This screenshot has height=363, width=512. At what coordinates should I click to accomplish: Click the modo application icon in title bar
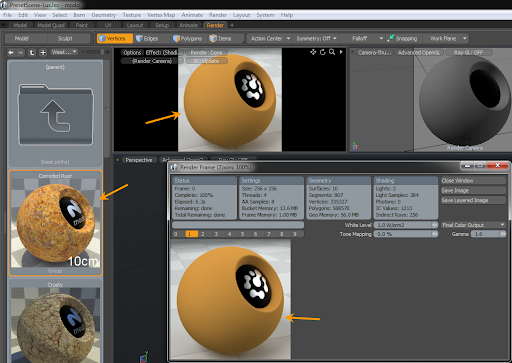(x=4, y=5)
